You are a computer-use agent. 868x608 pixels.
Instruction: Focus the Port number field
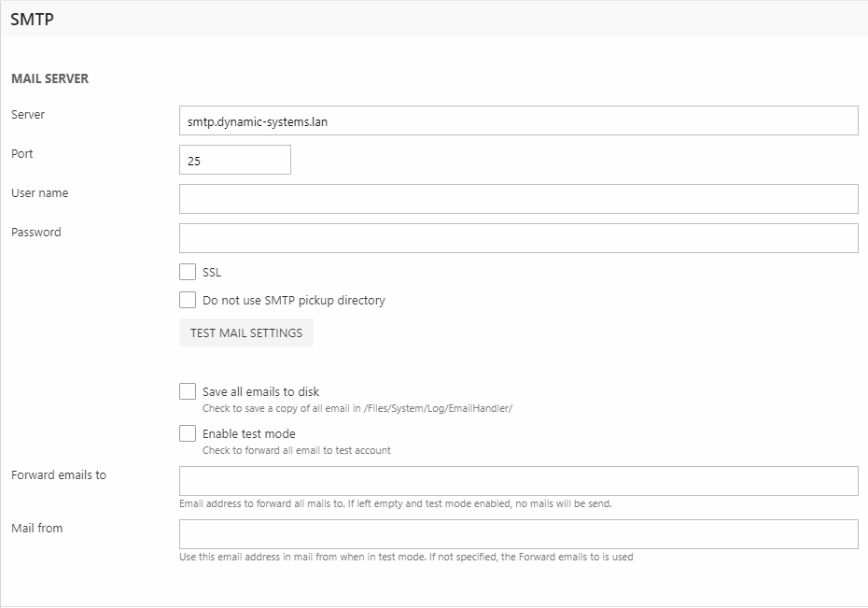234,160
